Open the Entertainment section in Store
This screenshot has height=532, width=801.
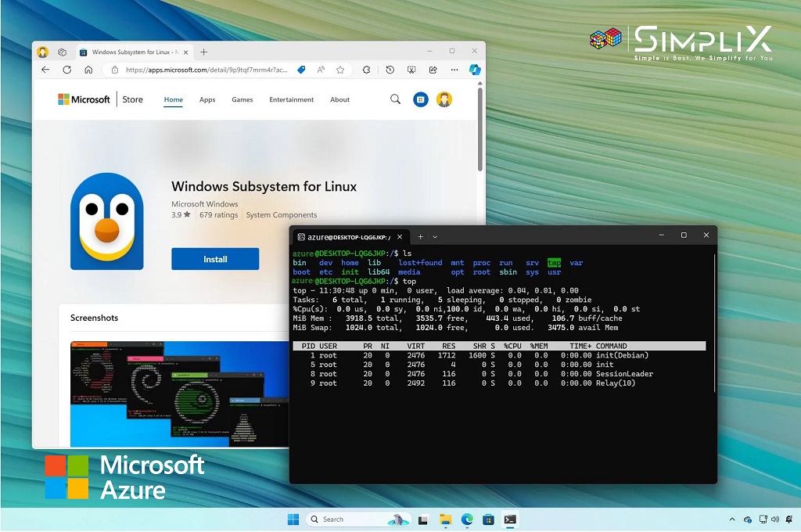coord(291,99)
